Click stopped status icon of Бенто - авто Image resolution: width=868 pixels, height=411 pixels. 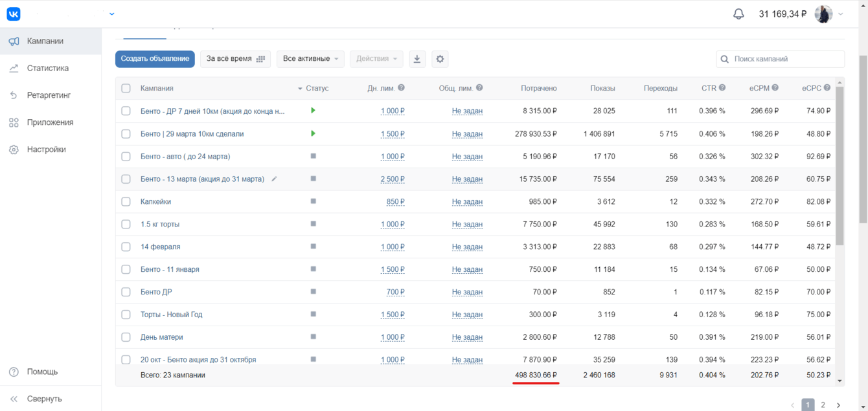tap(313, 156)
